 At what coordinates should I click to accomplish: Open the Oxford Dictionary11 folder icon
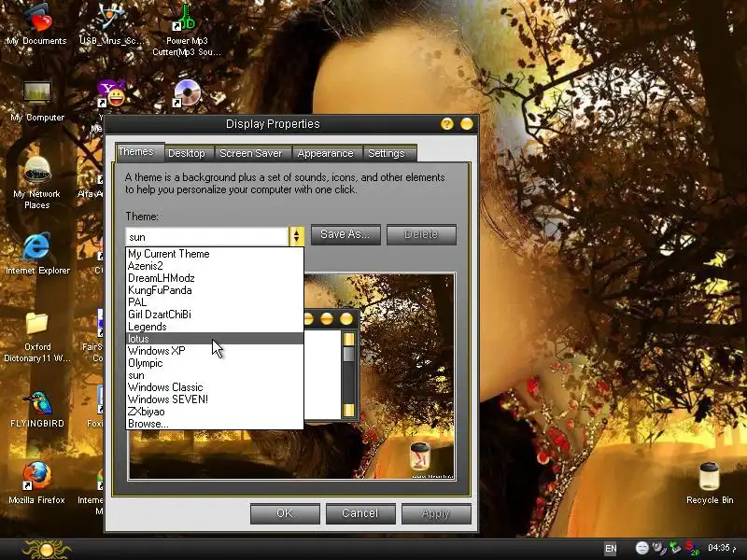click(37, 337)
